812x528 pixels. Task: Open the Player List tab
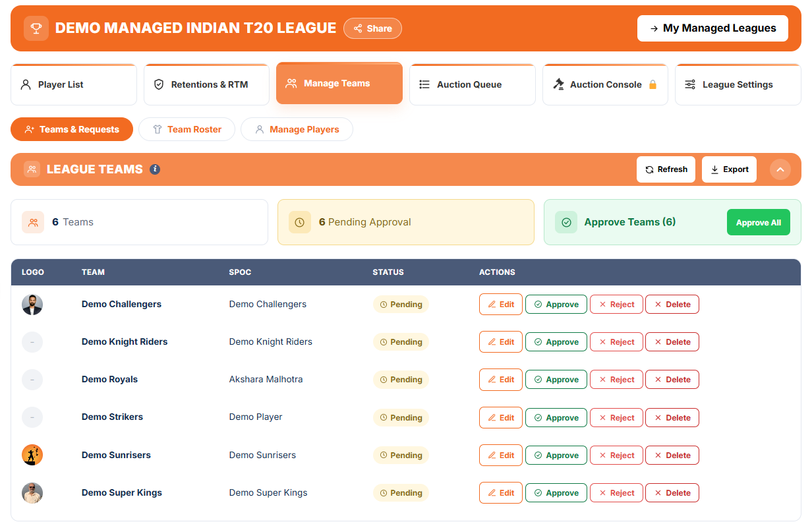click(74, 84)
